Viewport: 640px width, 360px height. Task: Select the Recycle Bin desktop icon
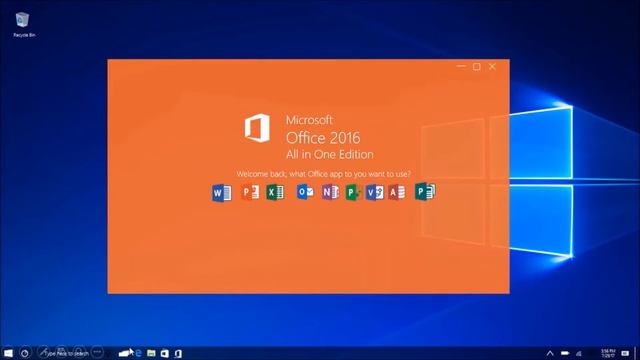click(x=24, y=25)
